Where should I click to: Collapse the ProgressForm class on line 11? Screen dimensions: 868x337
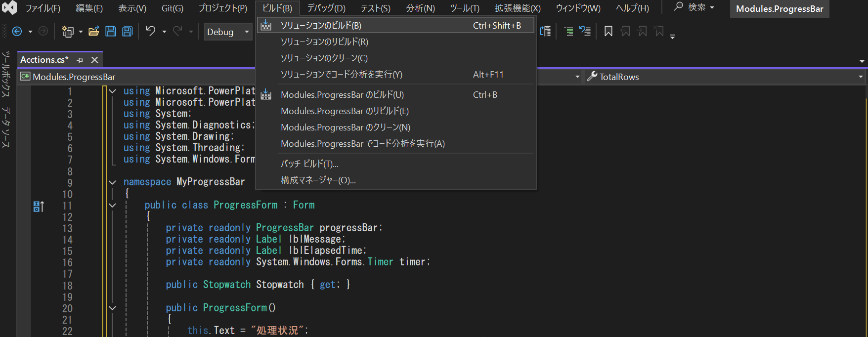[x=113, y=205]
